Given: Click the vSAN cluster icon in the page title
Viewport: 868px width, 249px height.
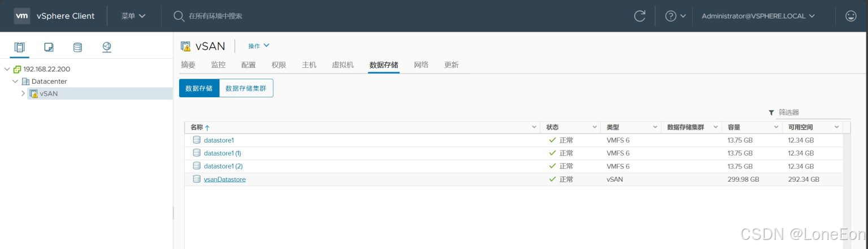Looking at the screenshot, I should (185, 46).
